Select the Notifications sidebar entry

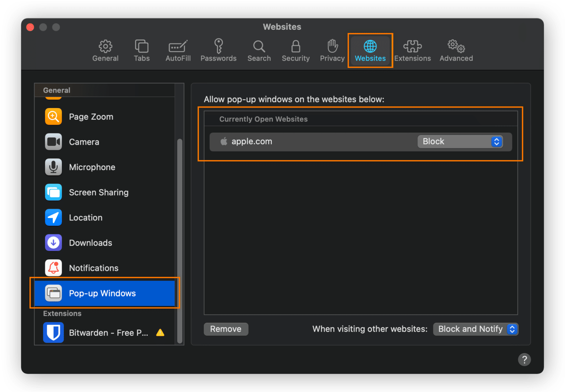[x=93, y=268]
